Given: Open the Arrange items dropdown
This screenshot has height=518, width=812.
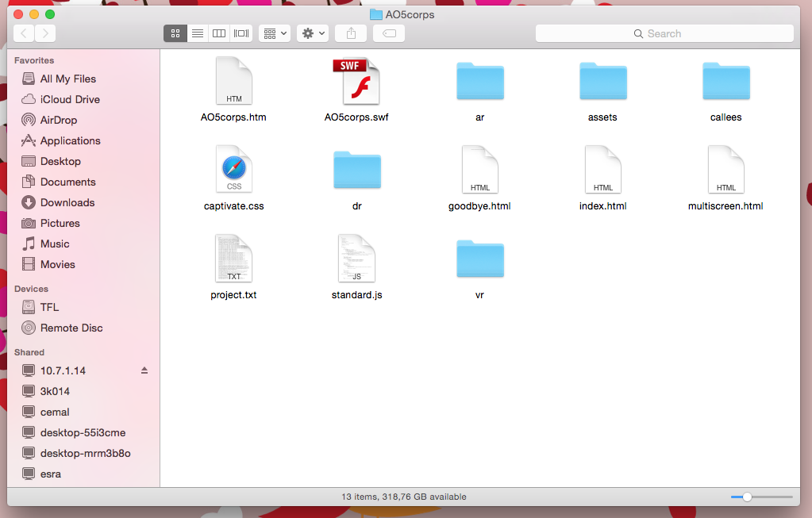Looking at the screenshot, I should point(275,33).
